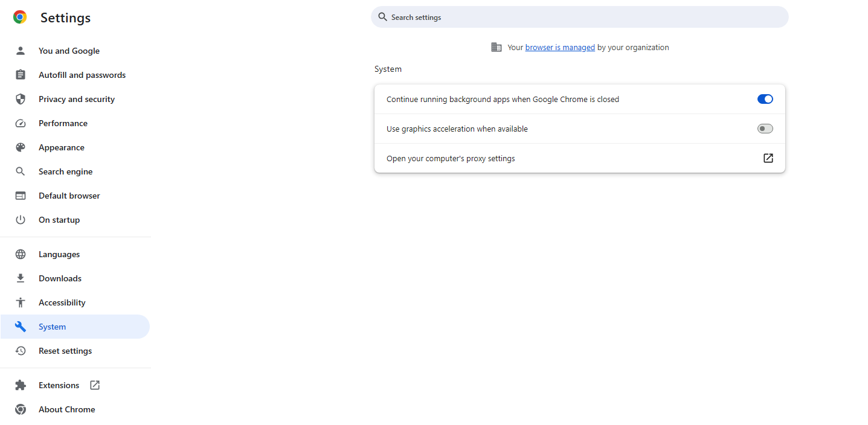Click the Performance gauge icon
This screenshot has width=868, height=425.
pos(21,123)
